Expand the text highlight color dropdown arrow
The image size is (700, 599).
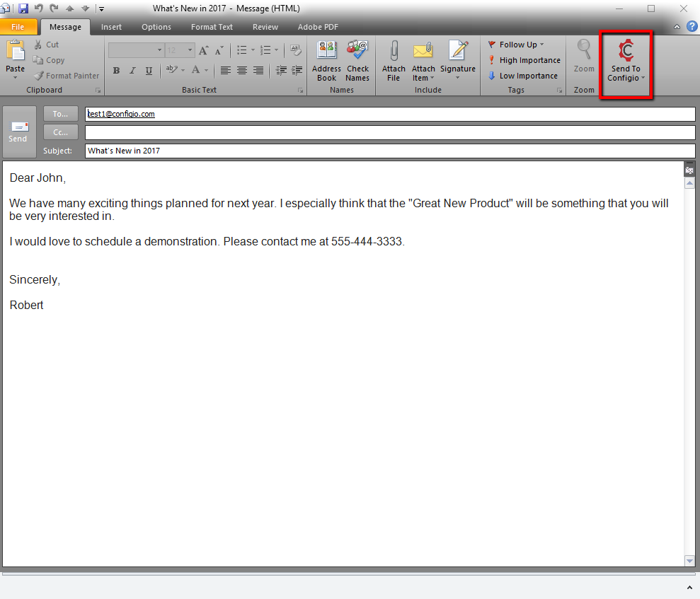(183, 71)
